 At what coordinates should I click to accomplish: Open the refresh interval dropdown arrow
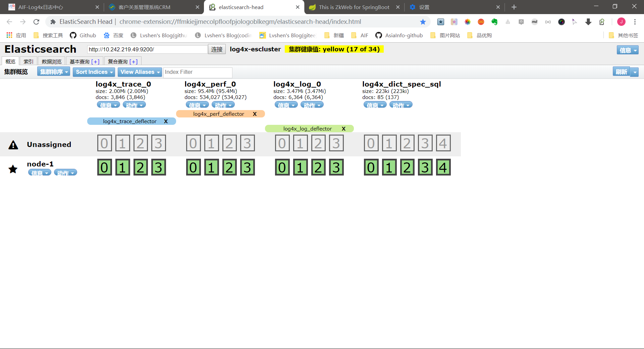(x=634, y=72)
